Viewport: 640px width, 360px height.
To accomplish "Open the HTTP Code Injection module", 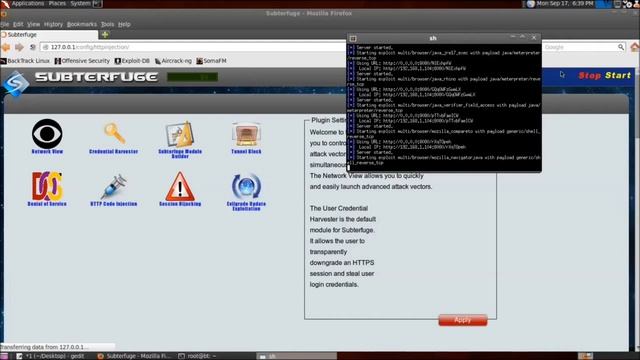I will point(113,190).
